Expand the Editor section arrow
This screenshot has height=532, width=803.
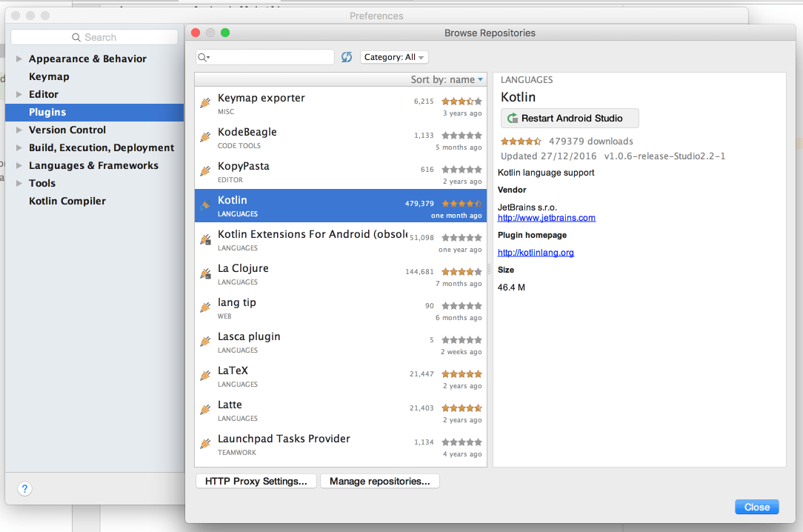[19, 94]
